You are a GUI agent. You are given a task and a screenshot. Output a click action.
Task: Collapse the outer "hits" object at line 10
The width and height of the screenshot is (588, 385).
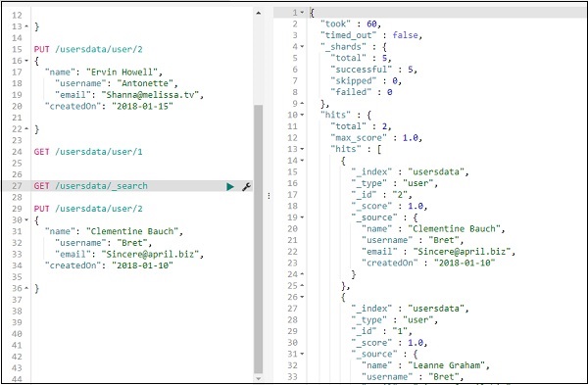point(302,115)
